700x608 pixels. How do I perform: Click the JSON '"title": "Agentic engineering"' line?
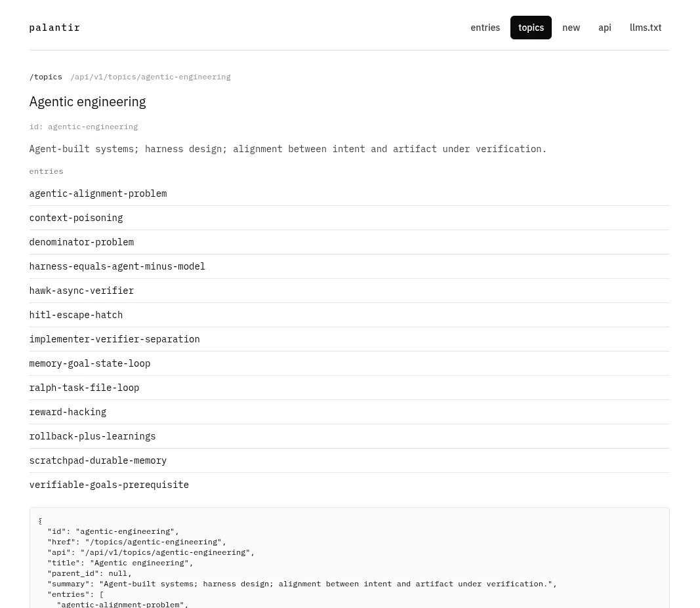pyautogui.click(x=121, y=563)
